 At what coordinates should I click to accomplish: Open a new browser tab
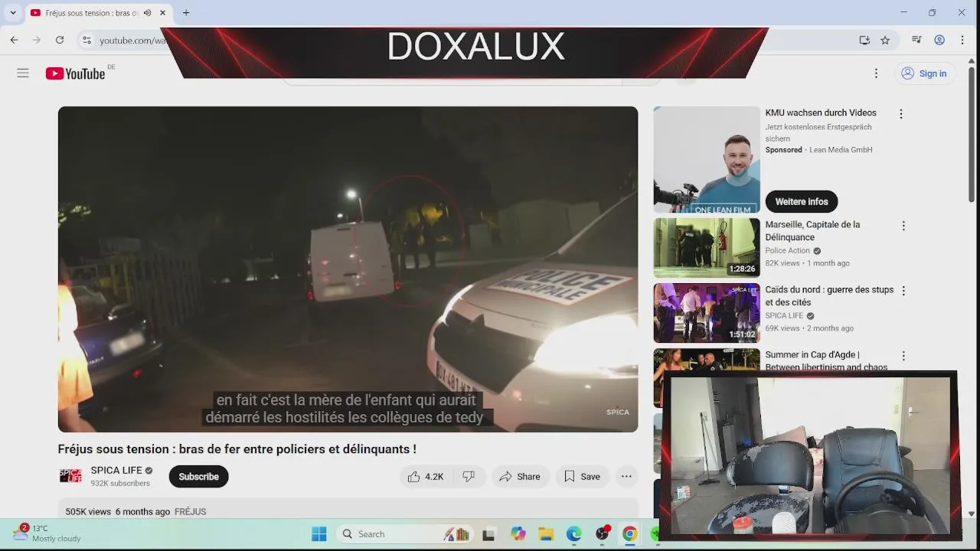(x=186, y=13)
